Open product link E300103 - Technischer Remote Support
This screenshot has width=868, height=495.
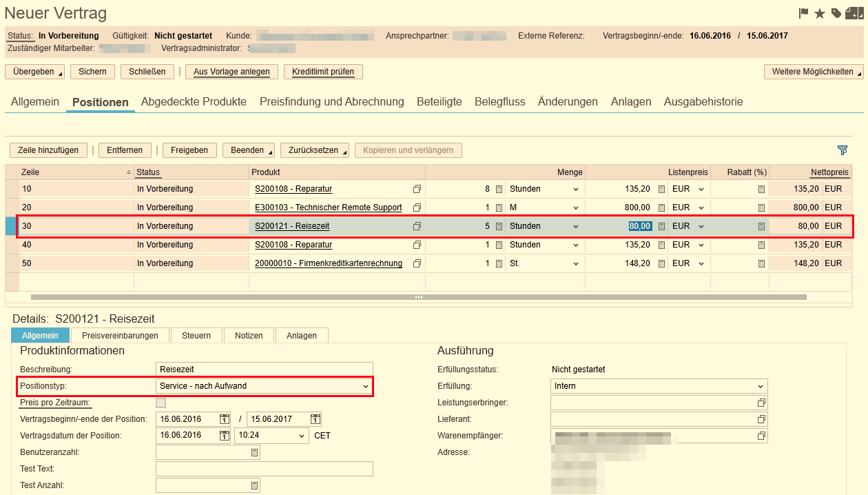pyautogui.click(x=328, y=208)
